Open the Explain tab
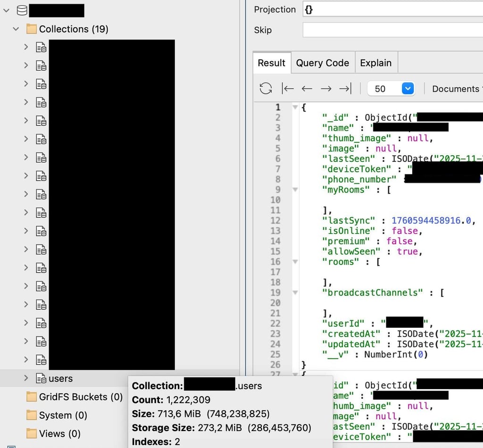The width and height of the screenshot is (483, 448). (376, 63)
